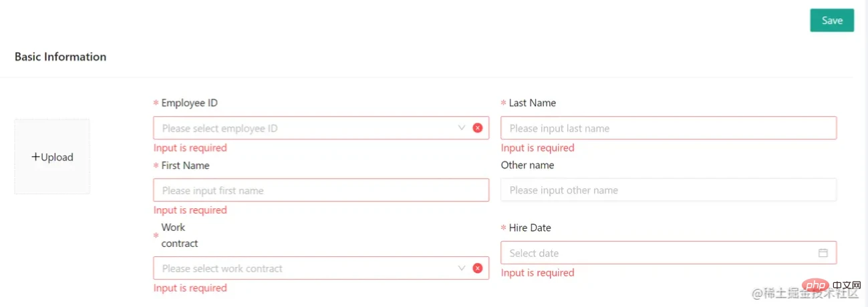Expand the Employee ID dropdown arrow
Screen dimensions: 868x307
462,127
